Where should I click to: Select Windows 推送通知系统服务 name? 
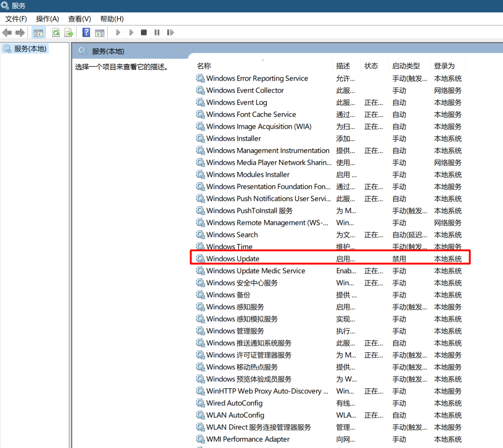click(x=249, y=343)
